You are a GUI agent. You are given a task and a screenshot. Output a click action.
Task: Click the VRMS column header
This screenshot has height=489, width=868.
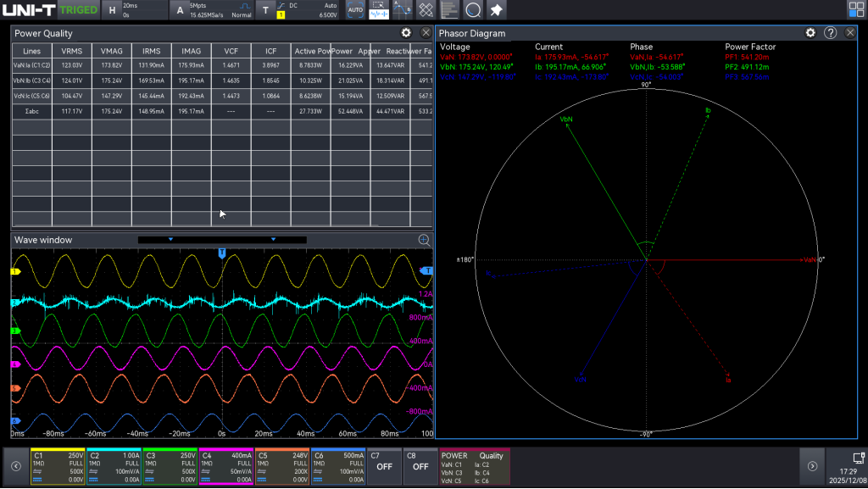coord(72,51)
